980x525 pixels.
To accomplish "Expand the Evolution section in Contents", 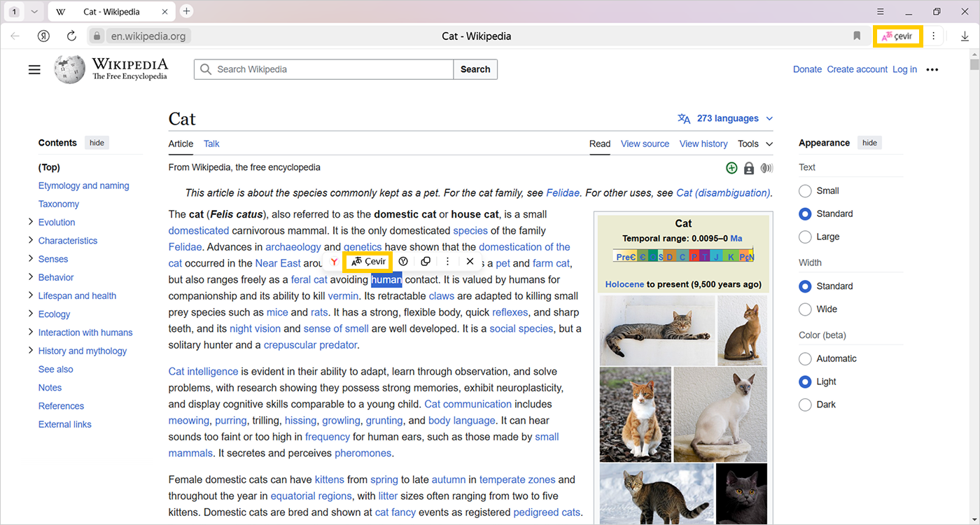I will coord(31,222).
